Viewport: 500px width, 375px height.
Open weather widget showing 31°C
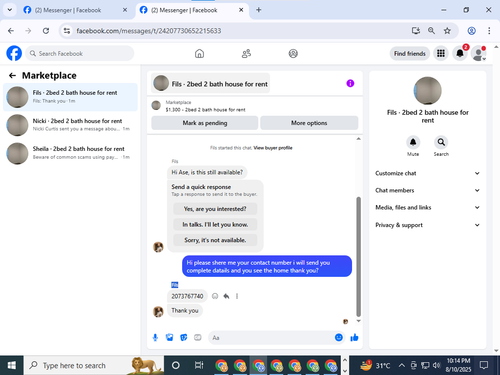pyautogui.click(x=375, y=366)
